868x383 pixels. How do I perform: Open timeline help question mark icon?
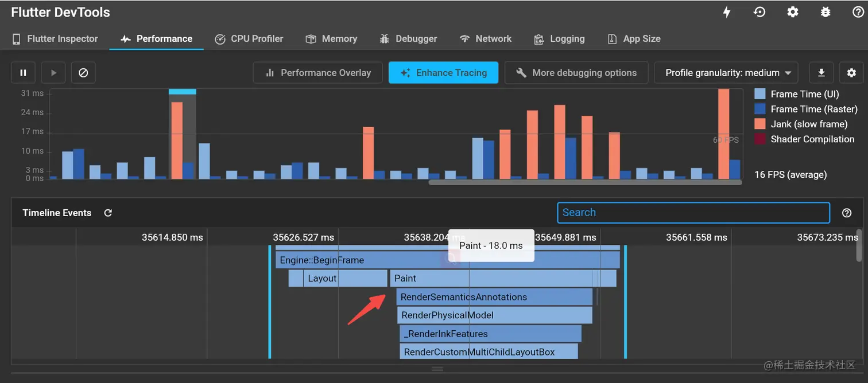click(x=847, y=213)
